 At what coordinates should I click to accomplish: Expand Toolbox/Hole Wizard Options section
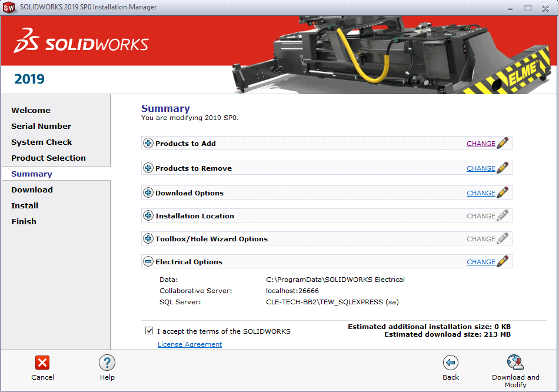148,238
